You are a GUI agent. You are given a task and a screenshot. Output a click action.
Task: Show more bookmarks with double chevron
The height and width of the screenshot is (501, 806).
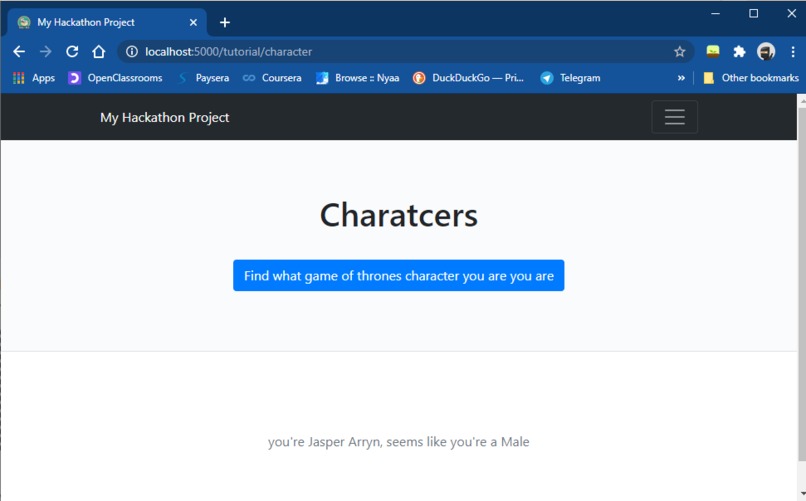(681, 78)
